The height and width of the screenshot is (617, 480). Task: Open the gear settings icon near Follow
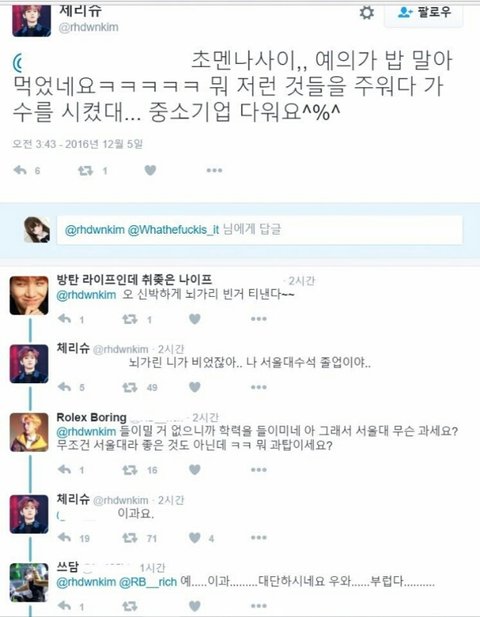pos(367,13)
